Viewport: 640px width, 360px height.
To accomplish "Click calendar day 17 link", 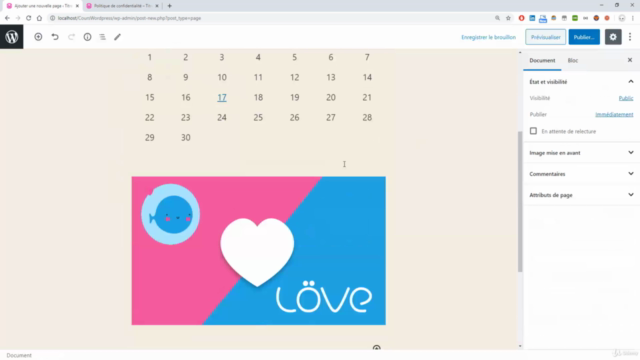I will [x=222, y=98].
